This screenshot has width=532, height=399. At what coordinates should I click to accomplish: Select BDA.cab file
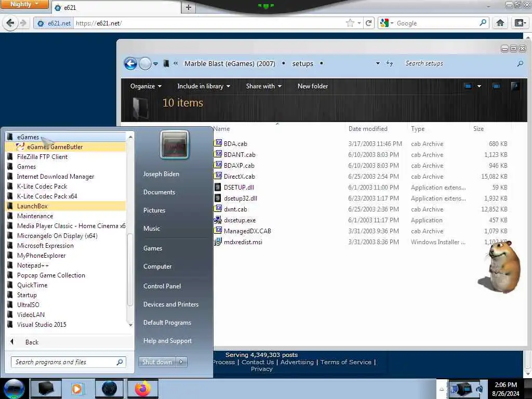pyautogui.click(x=235, y=143)
